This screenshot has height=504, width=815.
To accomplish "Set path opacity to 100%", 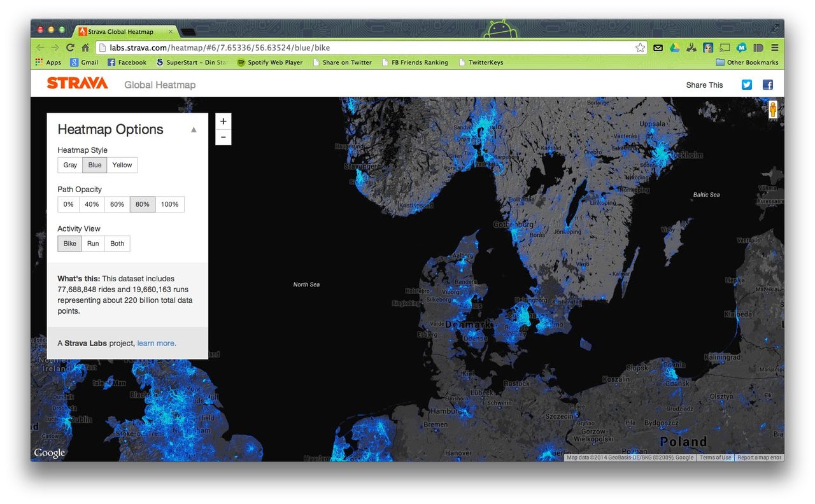I will (170, 204).
